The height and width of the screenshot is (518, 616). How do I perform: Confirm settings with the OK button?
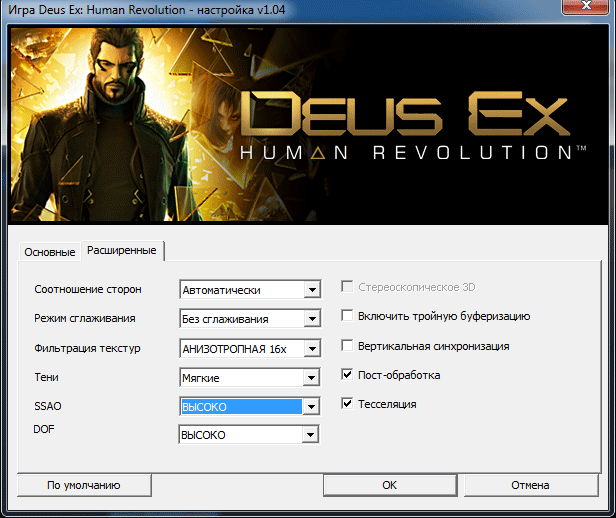click(390, 485)
